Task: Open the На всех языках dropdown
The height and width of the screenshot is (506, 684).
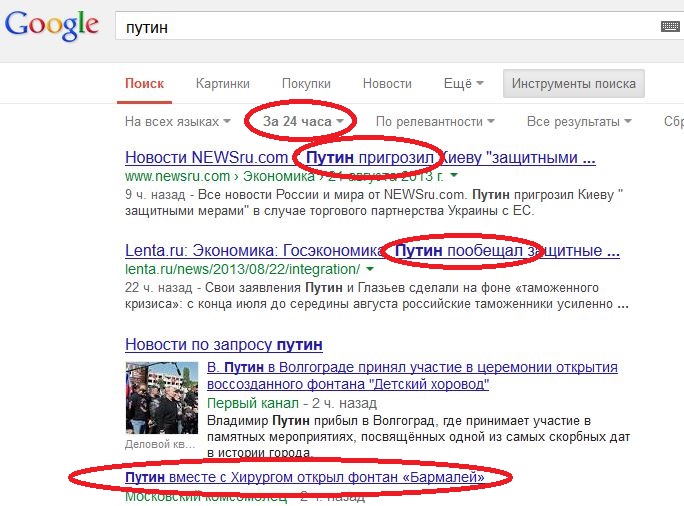Action: click(x=178, y=121)
